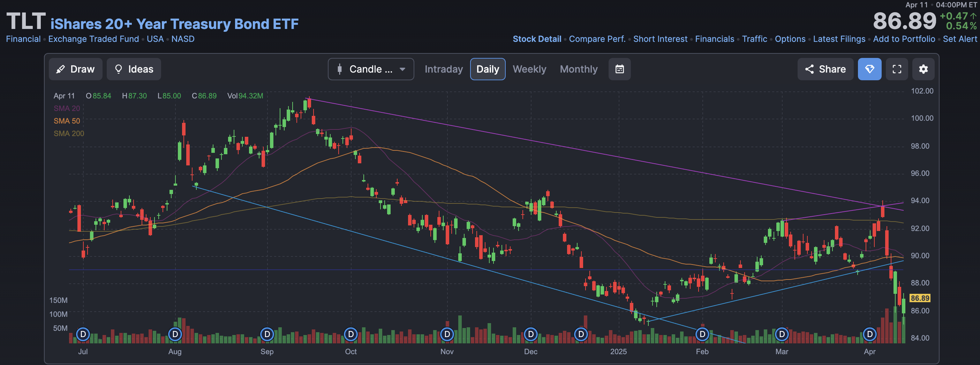Viewport: 980px width, 365px height.
Task: Click the Nov dividend marker
Action: pyautogui.click(x=447, y=335)
